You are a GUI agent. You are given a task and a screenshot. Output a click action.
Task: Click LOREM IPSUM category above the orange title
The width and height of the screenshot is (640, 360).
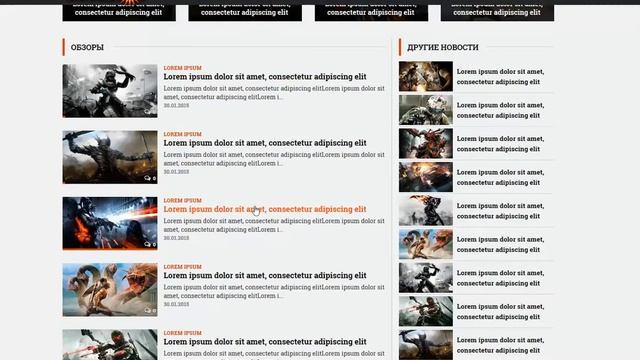click(182, 200)
